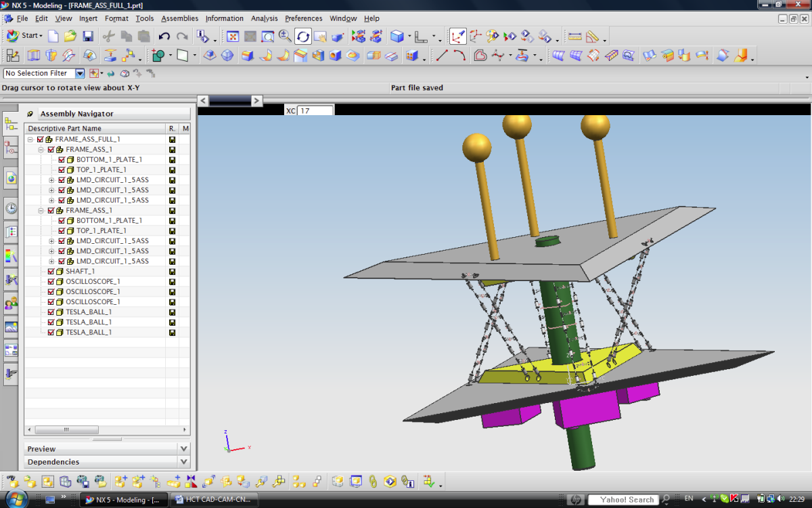
Task: Click the Save file toolbar icon
Action: tap(88, 36)
